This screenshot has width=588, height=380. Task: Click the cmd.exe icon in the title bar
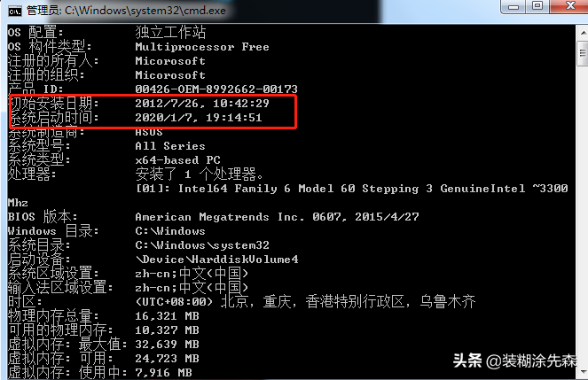(15, 12)
